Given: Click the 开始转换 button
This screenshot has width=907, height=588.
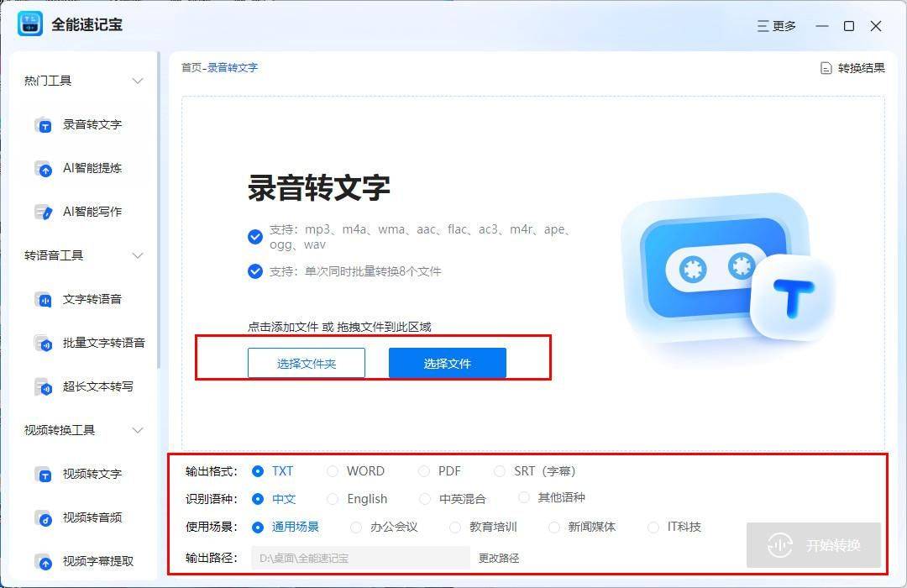Looking at the screenshot, I should point(812,545).
